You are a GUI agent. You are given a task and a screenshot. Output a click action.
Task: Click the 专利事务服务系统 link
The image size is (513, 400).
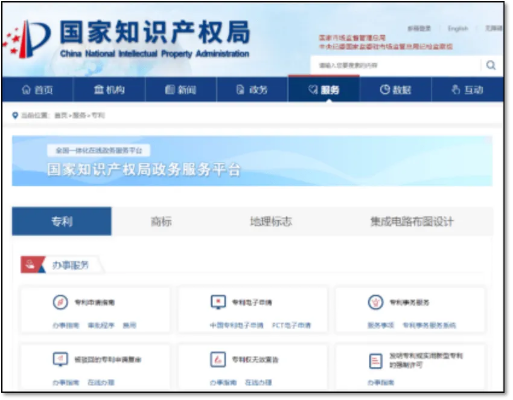tap(430, 325)
